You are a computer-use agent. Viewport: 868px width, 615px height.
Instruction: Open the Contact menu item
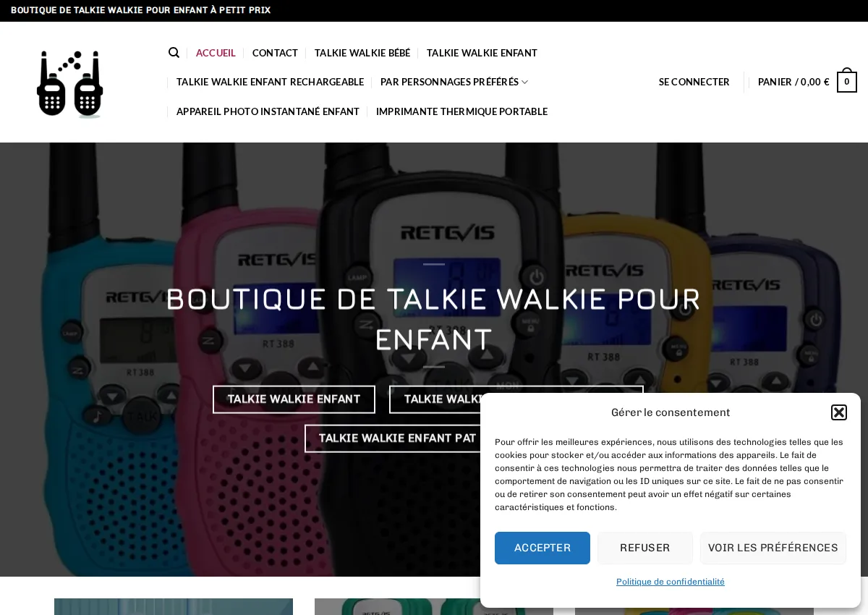[x=275, y=53]
